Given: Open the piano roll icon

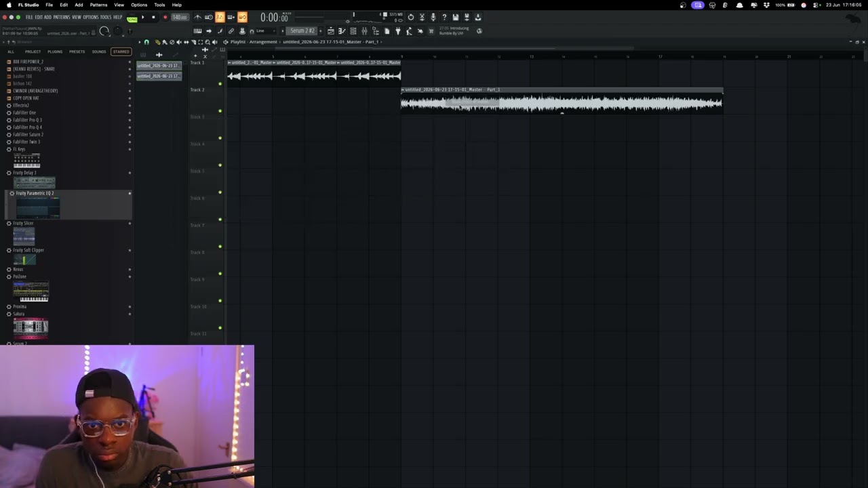Looking at the screenshot, I should 342,31.
